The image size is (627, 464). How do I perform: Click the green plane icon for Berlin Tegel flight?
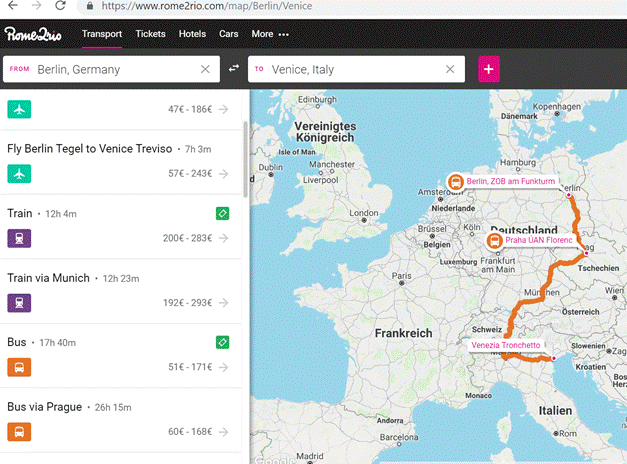[x=18, y=173]
